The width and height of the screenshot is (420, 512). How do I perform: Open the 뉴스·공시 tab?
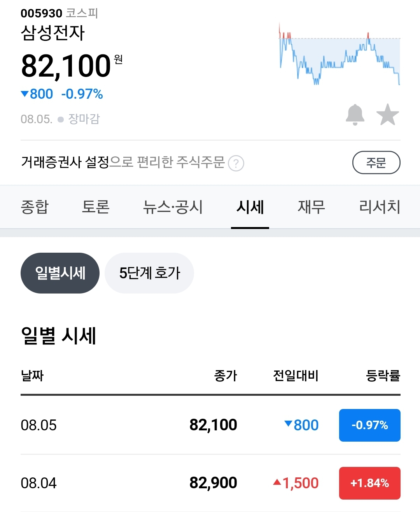(173, 207)
